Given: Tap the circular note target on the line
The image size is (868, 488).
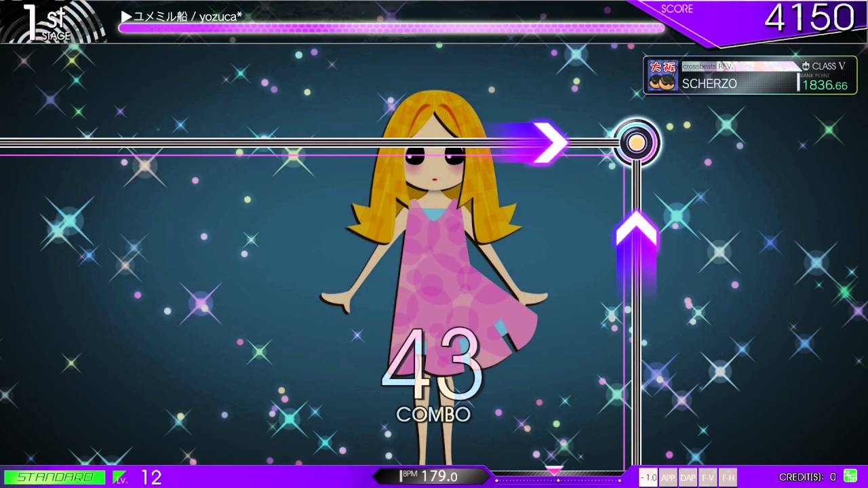Looking at the screenshot, I should (636, 143).
